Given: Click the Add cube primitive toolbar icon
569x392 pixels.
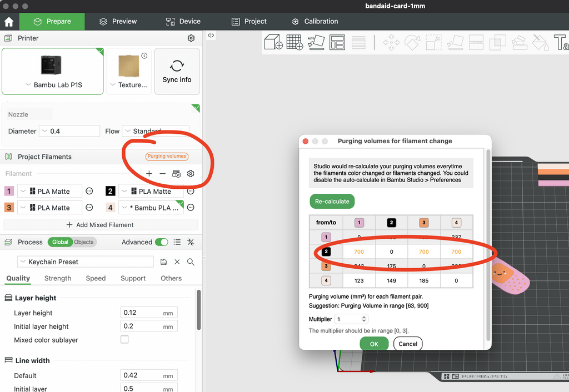Looking at the screenshot, I should [273, 42].
